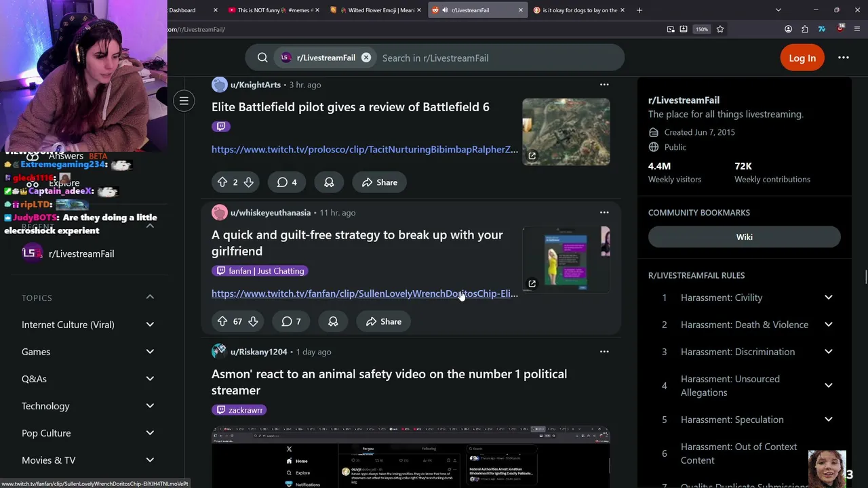Open browser application menu
Image resolution: width=868 pixels, height=488 pixels.
point(857,29)
